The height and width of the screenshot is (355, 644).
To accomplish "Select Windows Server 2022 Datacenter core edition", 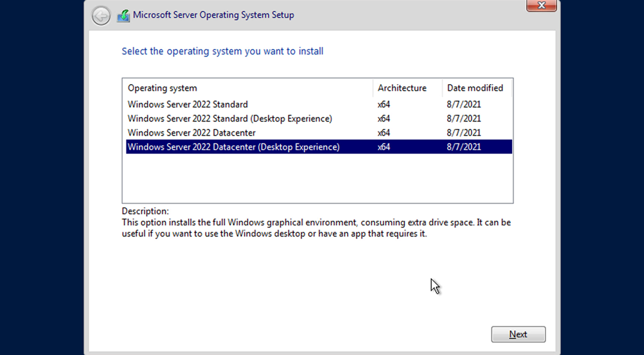I will 319,133.
